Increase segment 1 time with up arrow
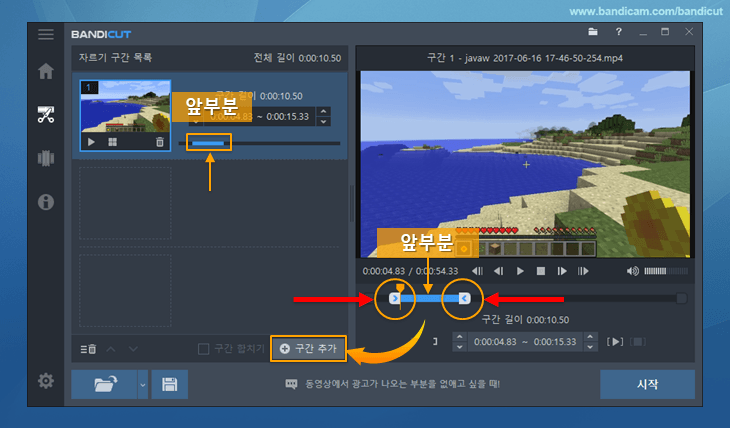The height and width of the screenshot is (428, 730). (323, 111)
